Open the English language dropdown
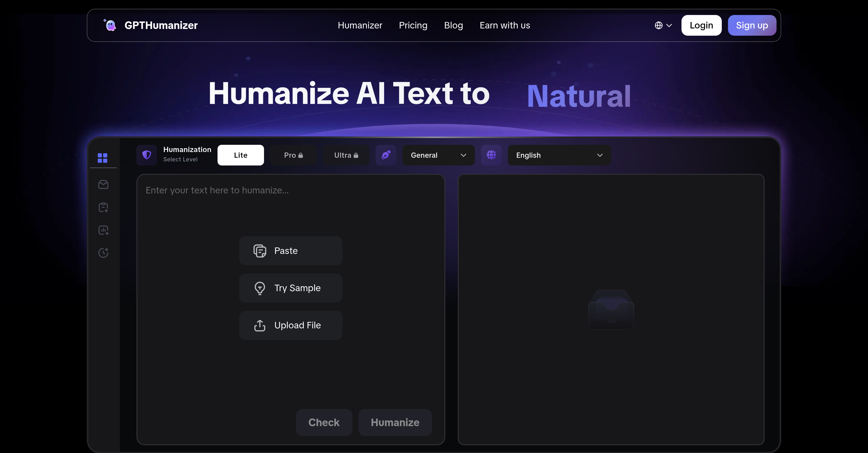 (559, 155)
